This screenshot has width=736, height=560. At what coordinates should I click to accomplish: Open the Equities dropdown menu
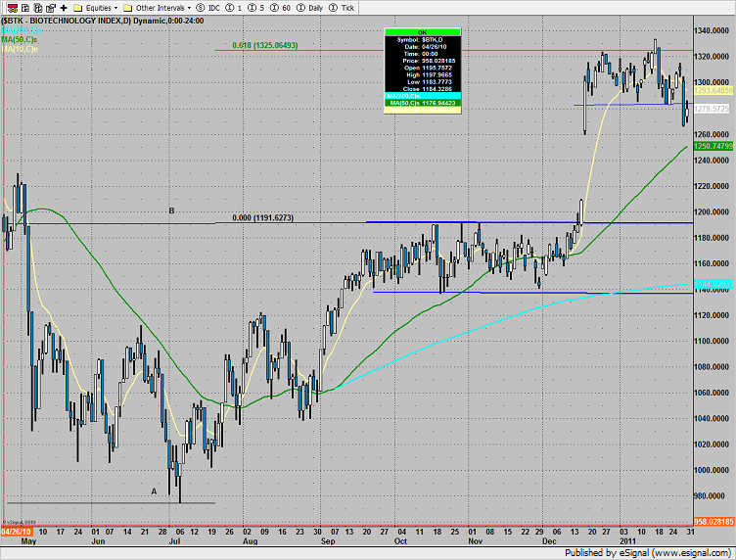click(x=97, y=6)
